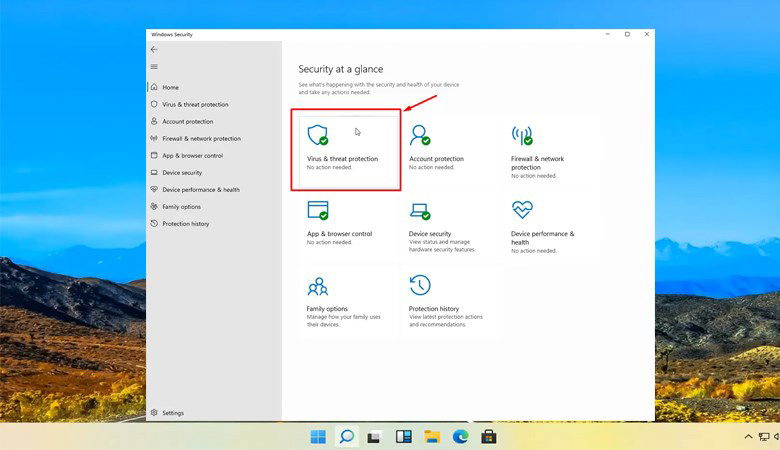
Task: Click the Firewall antenna icon in sidebar
Action: [154, 138]
